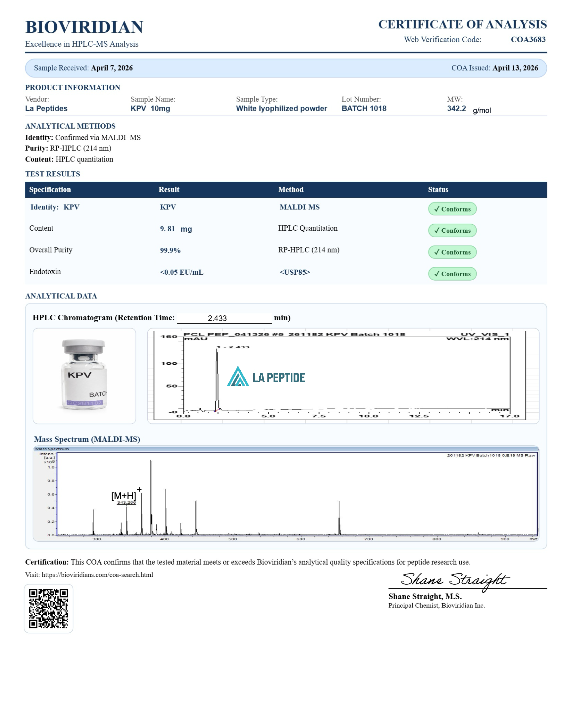The height and width of the screenshot is (728, 563).
Task: Click the LA PEPTIDE logo watermark
Action: pos(266,377)
